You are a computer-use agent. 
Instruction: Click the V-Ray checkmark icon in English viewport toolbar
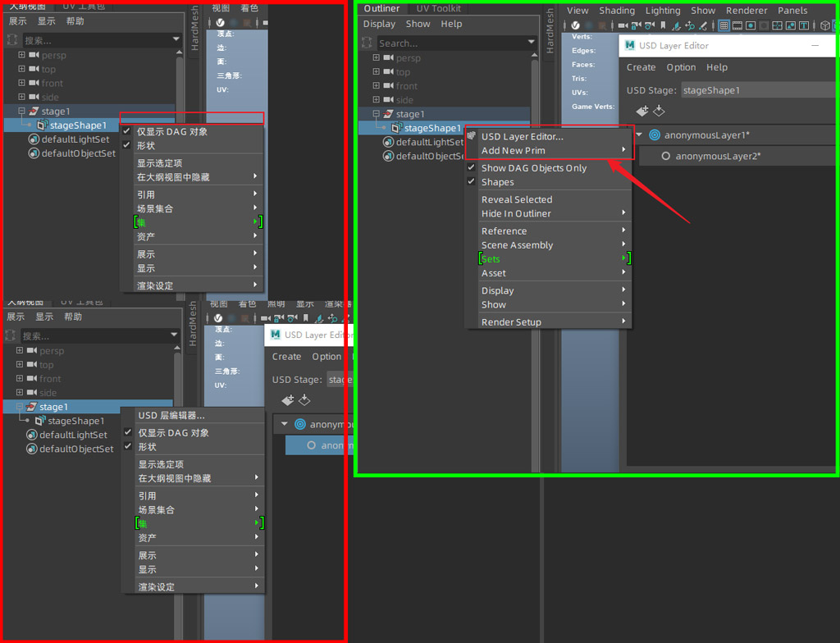tap(575, 25)
